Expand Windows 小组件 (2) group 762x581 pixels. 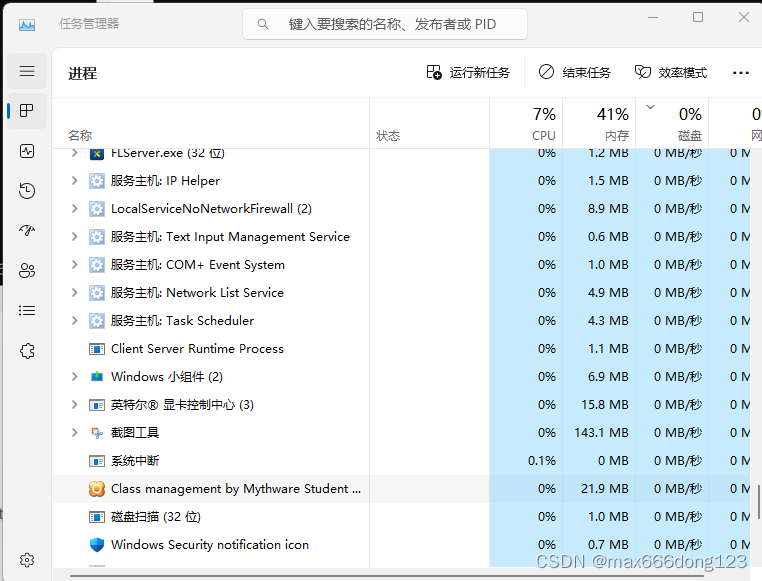[x=74, y=376]
